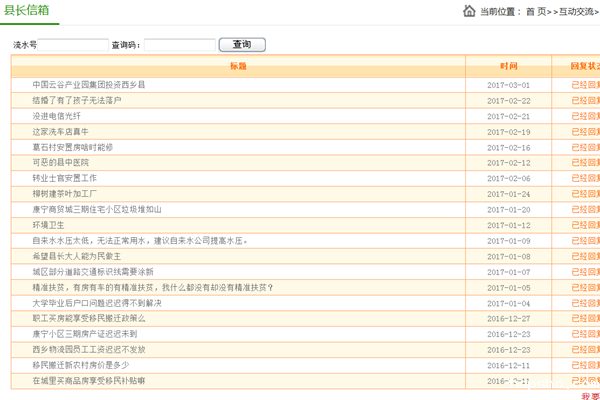Click the home icon beside 当前位置
The image size is (600, 400).
(x=469, y=11)
